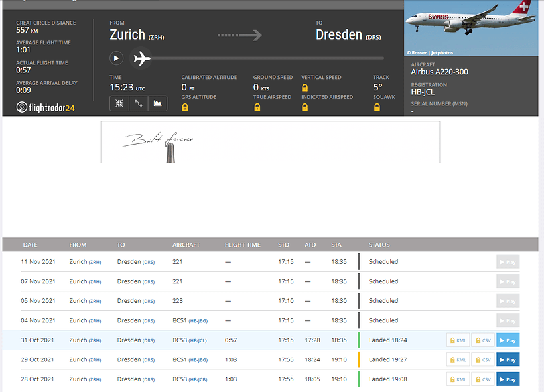The image size is (544, 392).
Task: Click the FLIGHT TIME column header
Action: coord(243,245)
